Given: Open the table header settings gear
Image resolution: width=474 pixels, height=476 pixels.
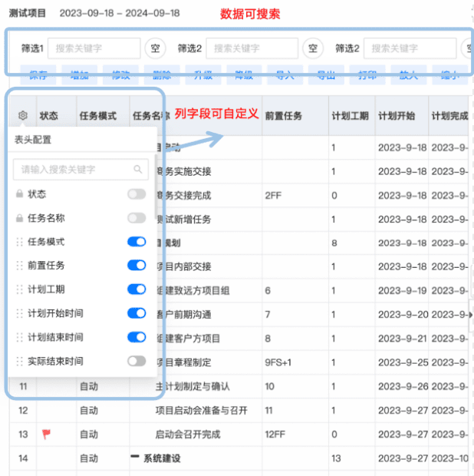Looking at the screenshot, I should [x=23, y=115].
